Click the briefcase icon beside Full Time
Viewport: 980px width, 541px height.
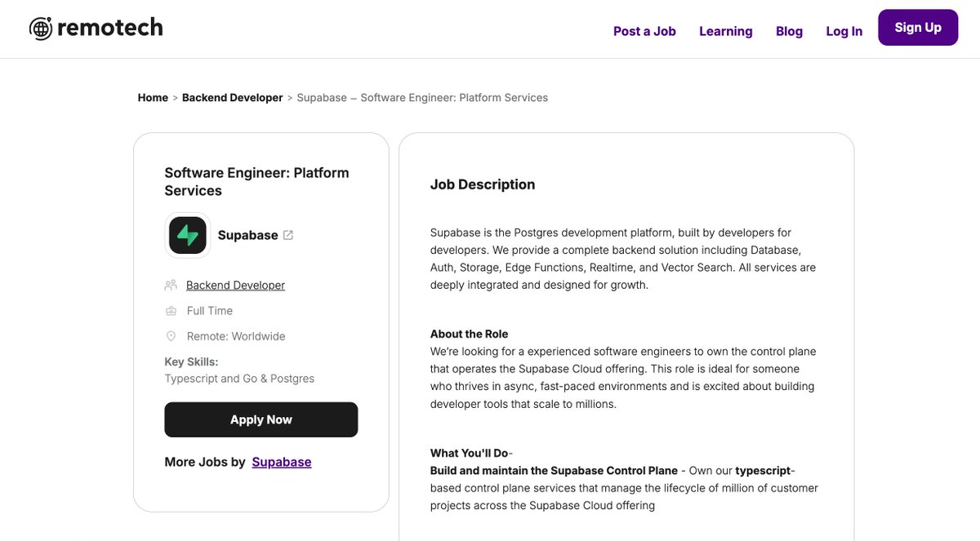tap(171, 311)
